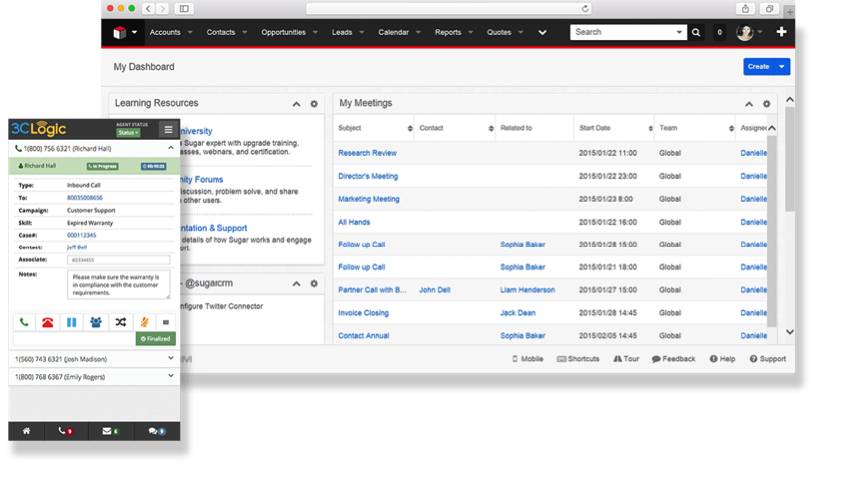Sort meetings by Subject column
This screenshot has height=494, width=868.
tap(410, 129)
